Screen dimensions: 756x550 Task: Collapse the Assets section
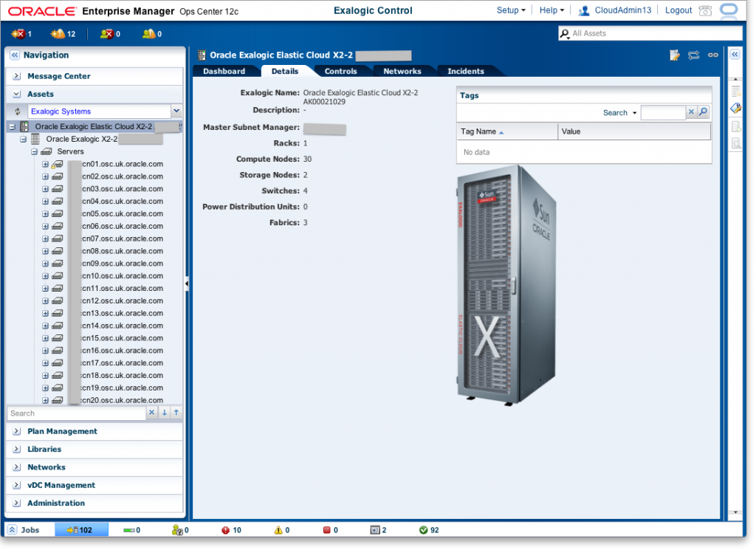pyautogui.click(x=17, y=94)
